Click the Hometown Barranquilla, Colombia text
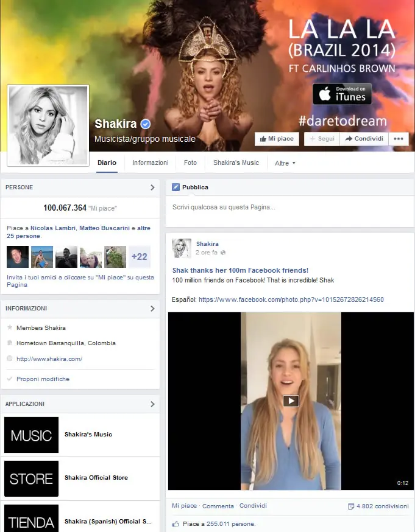 [66, 343]
